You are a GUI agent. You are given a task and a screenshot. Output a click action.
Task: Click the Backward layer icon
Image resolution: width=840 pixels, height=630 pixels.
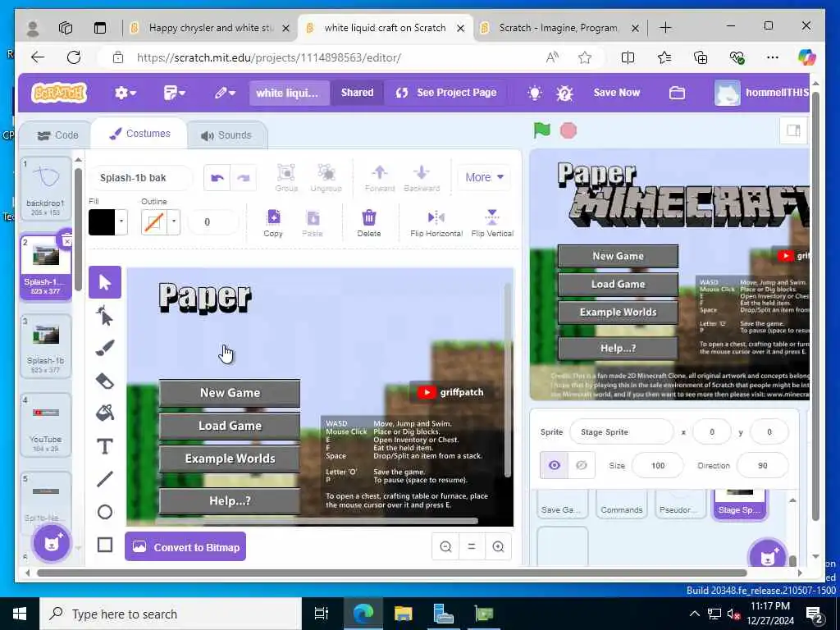tap(422, 178)
